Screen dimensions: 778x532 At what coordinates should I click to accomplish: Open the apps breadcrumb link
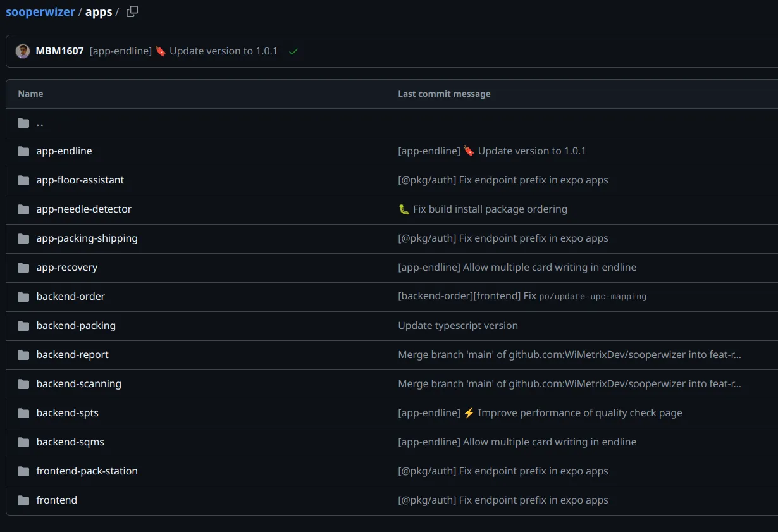tap(99, 11)
